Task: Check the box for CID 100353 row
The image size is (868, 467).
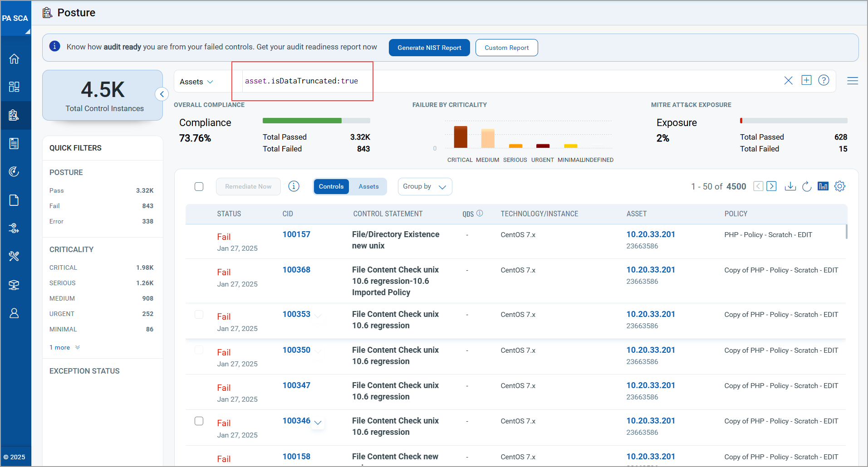Action: coord(199,314)
